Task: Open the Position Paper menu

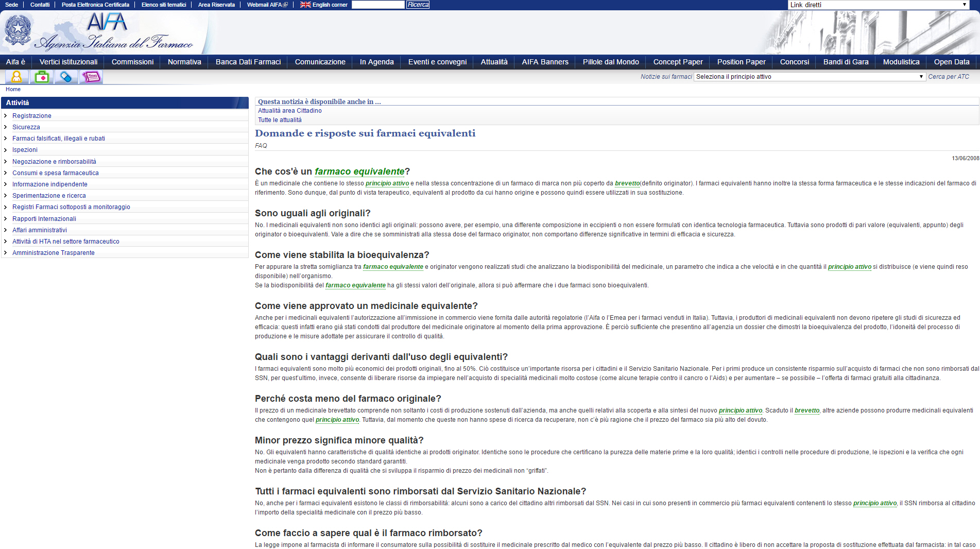Action: tap(741, 62)
